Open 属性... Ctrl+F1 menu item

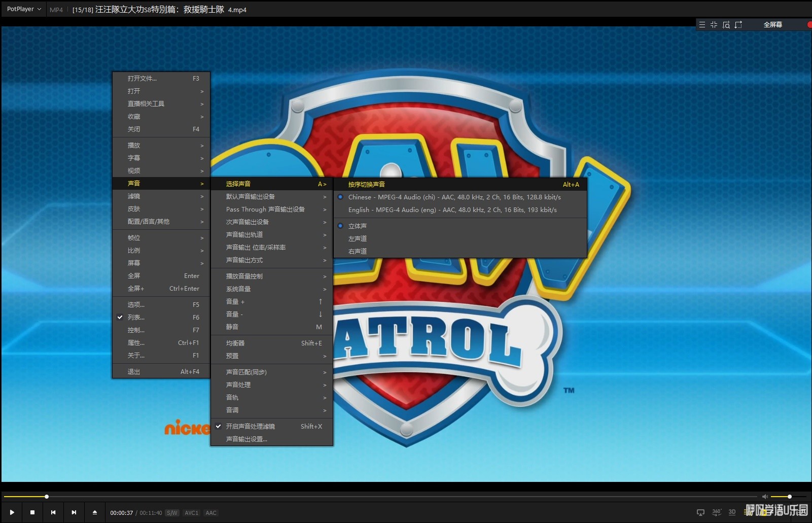coord(161,342)
